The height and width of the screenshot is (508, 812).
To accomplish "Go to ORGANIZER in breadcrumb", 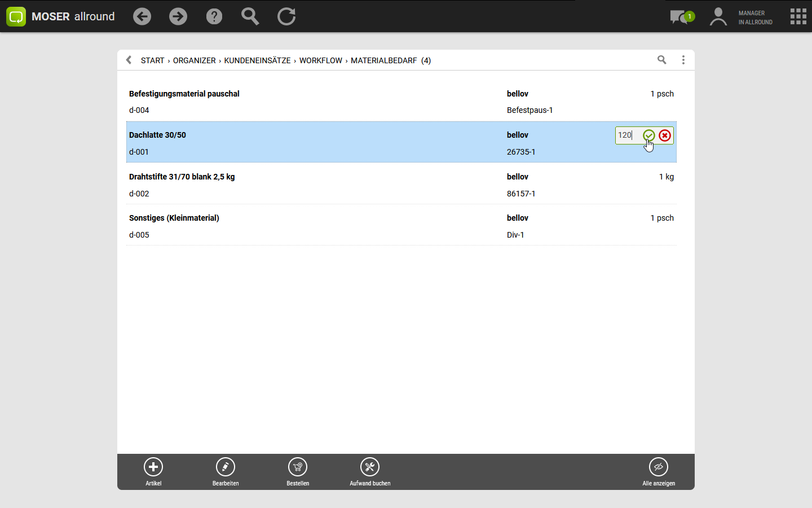I will [x=194, y=60].
